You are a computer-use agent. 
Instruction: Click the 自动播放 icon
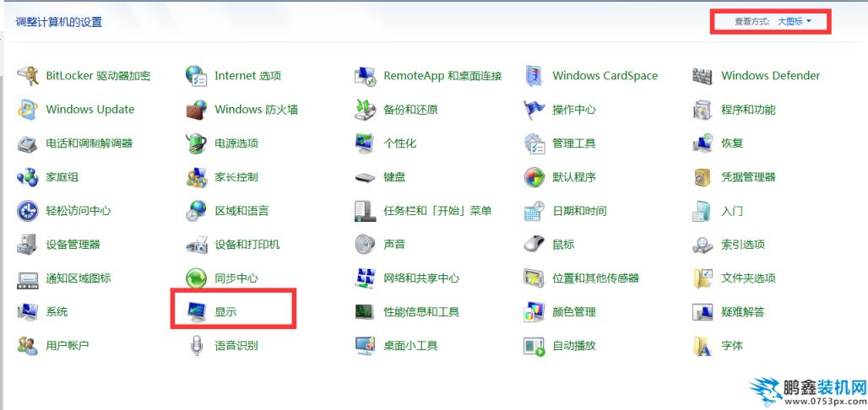point(534,346)
